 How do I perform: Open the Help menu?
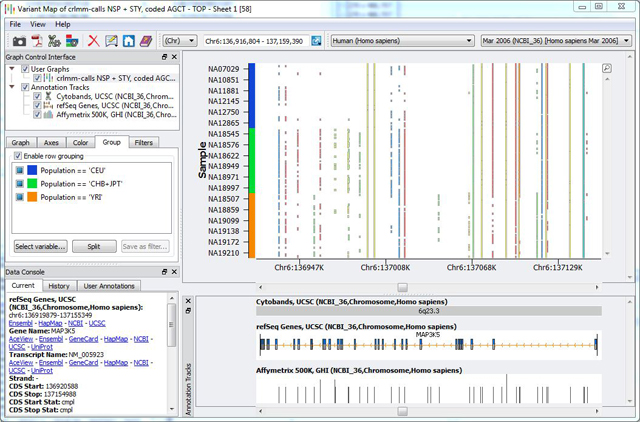(63, 24)
